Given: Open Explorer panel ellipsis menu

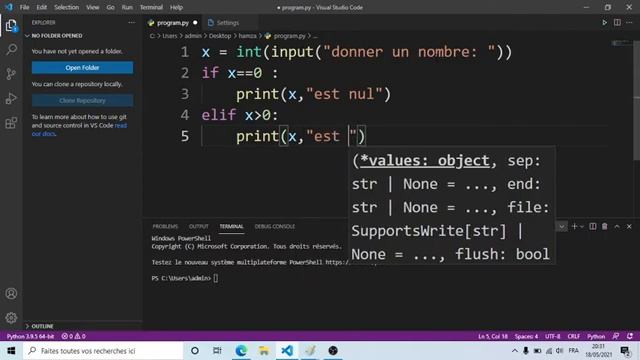Looking at the screenshot, I should [x=131, y=22].
